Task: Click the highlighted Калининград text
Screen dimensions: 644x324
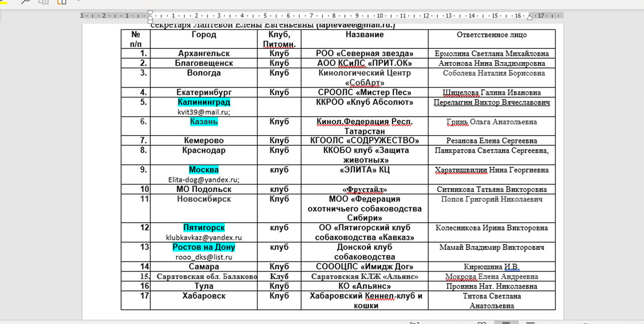Action: click(204, 102)
